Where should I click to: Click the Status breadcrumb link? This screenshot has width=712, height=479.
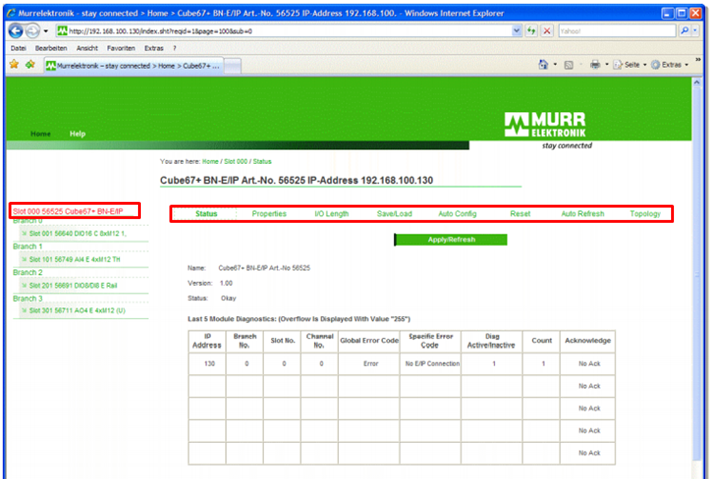click(262, 162)
